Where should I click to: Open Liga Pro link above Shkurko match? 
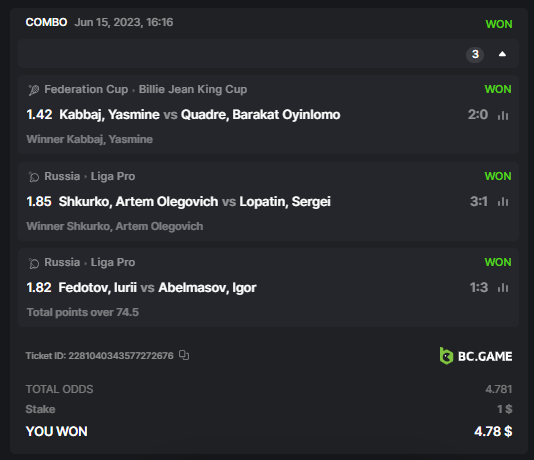click(x=113, y=176)
